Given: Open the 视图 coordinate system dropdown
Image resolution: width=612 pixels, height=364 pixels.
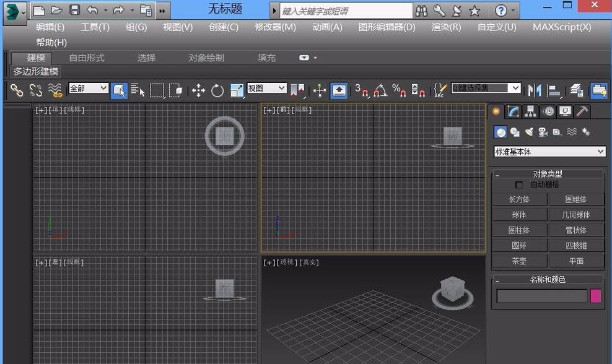Looking at the screenshot, I should point(266,88).
